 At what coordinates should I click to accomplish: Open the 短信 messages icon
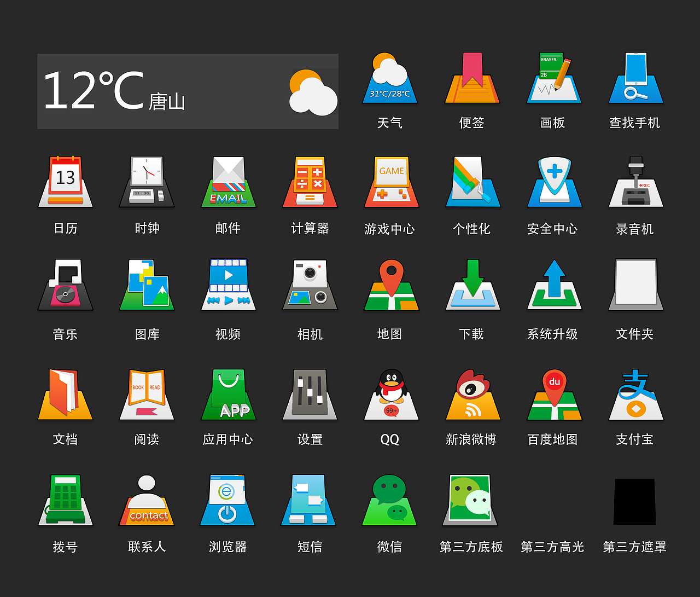pos(309,500)
